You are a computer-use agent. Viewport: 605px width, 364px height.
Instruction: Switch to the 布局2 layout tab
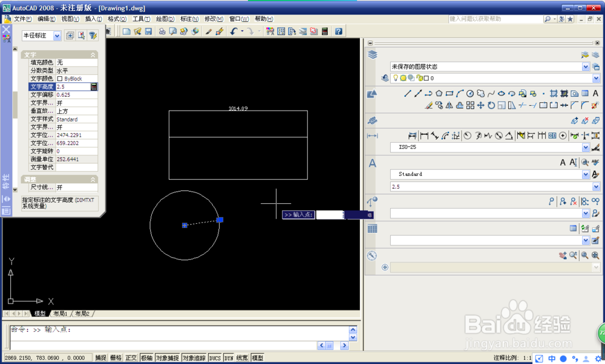(x=82, y=314)
